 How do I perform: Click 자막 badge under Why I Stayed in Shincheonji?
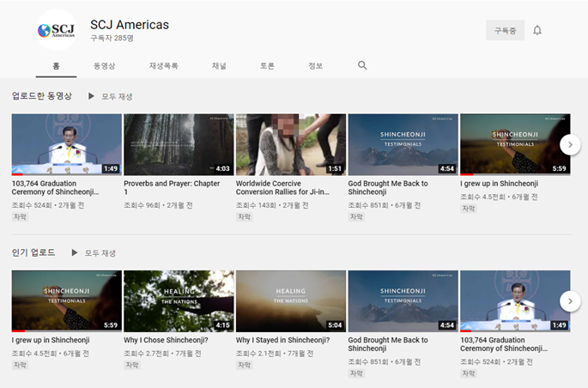tap(244, 365)
